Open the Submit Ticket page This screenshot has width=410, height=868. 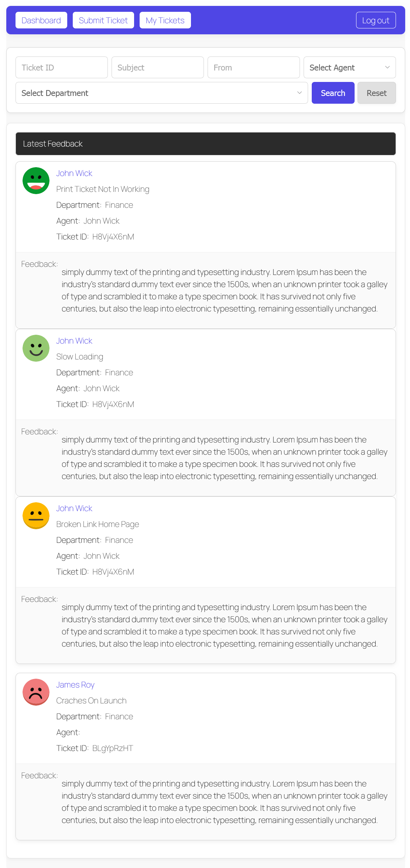point(103,20)
